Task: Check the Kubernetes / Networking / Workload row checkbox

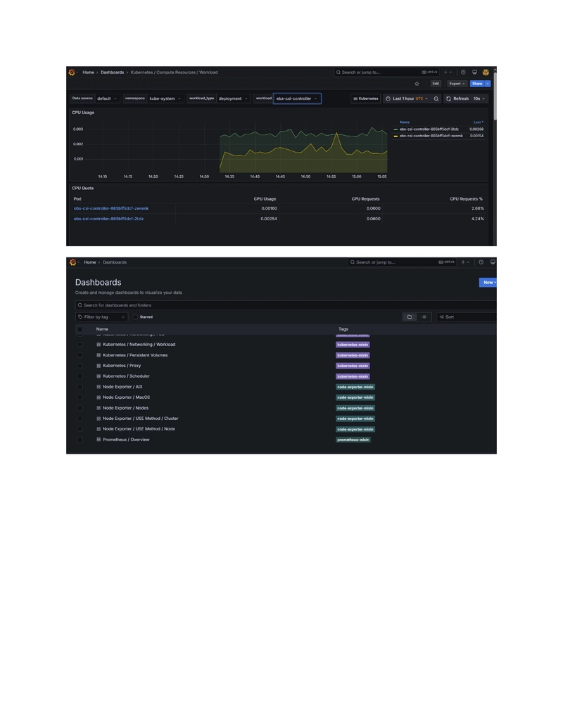Action: coord(80,345)
